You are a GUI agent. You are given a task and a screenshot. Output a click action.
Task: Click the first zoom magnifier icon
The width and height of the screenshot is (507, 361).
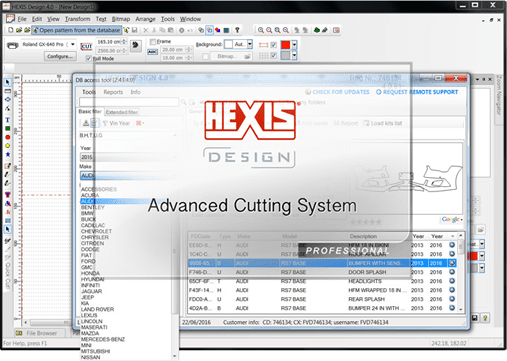point(261,30)
